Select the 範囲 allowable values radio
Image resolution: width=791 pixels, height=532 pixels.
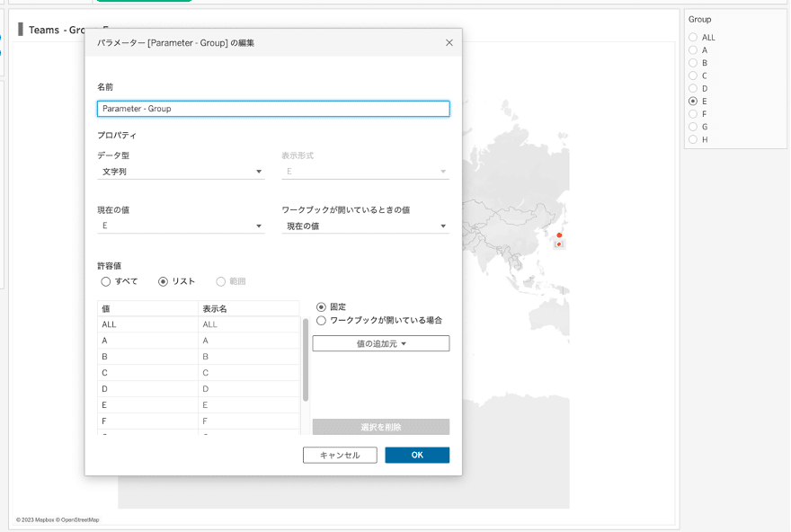220,281
